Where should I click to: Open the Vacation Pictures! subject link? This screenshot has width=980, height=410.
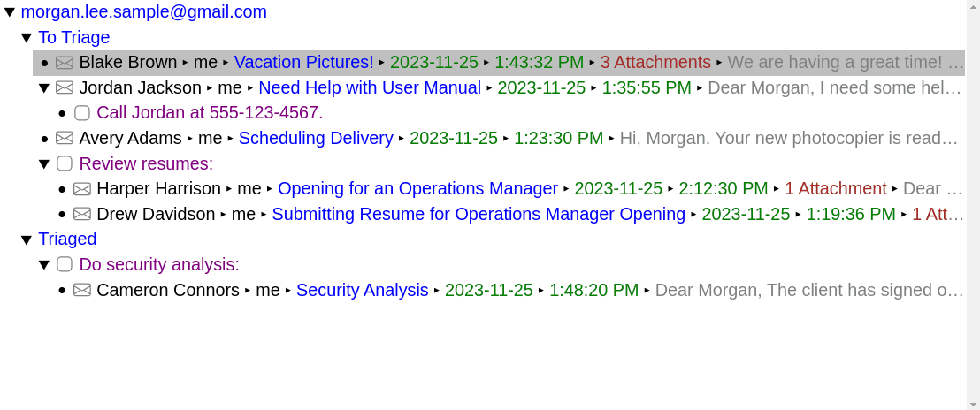[x=303, y=63]
